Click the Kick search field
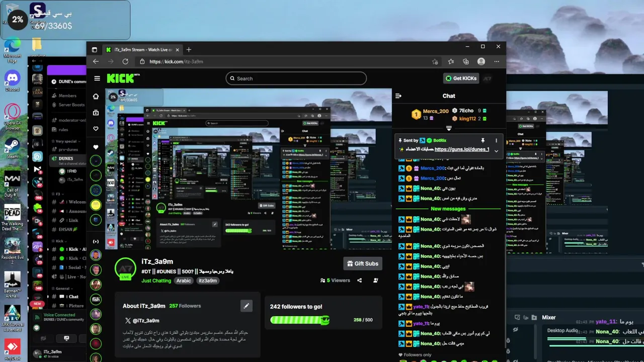Viewport: 644px width, 362px height. (296, 78)
